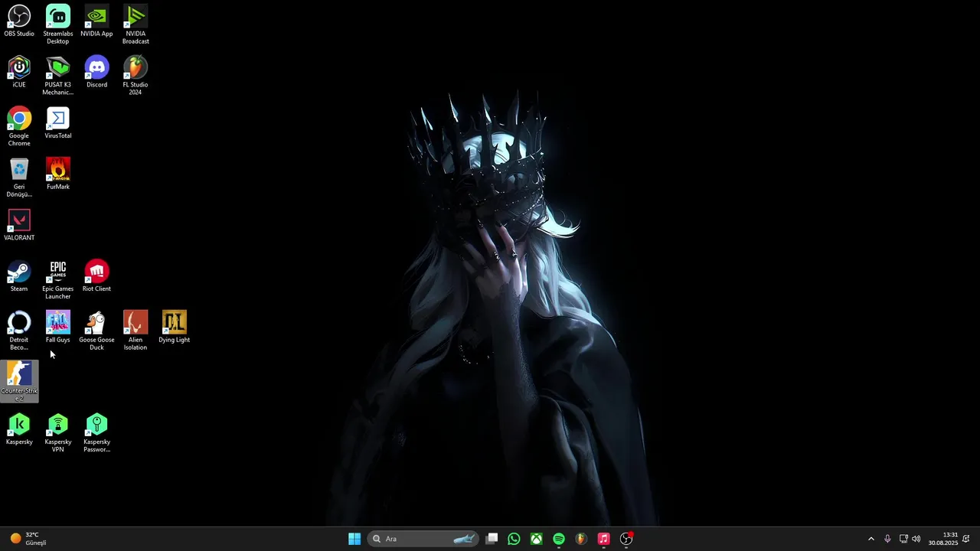Image resolution: width=980 pixels, height=551 pixels.
Task: Select the Kaspersky Password Manager icon
Action: (96, 433)
